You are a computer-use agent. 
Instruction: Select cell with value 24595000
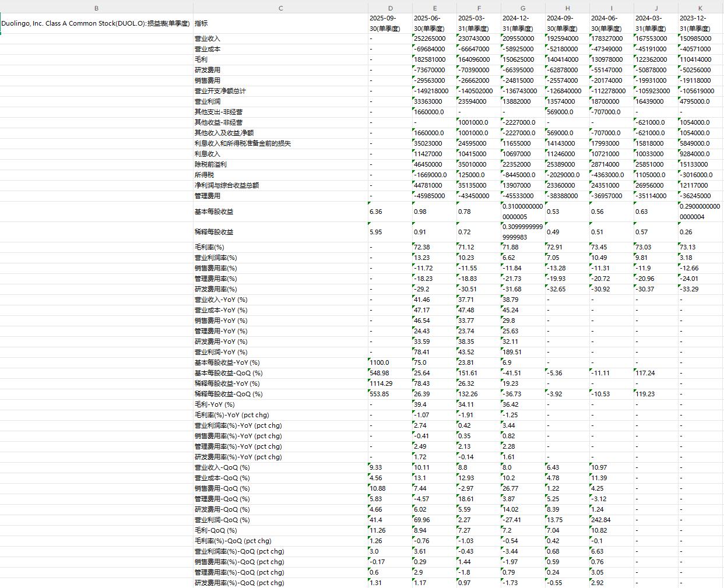point(479,143)
